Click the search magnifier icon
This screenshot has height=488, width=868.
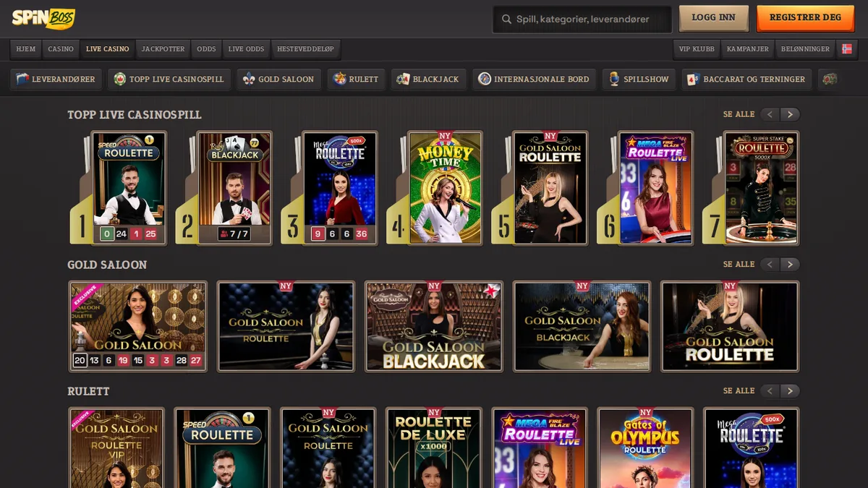click(505, 20)
